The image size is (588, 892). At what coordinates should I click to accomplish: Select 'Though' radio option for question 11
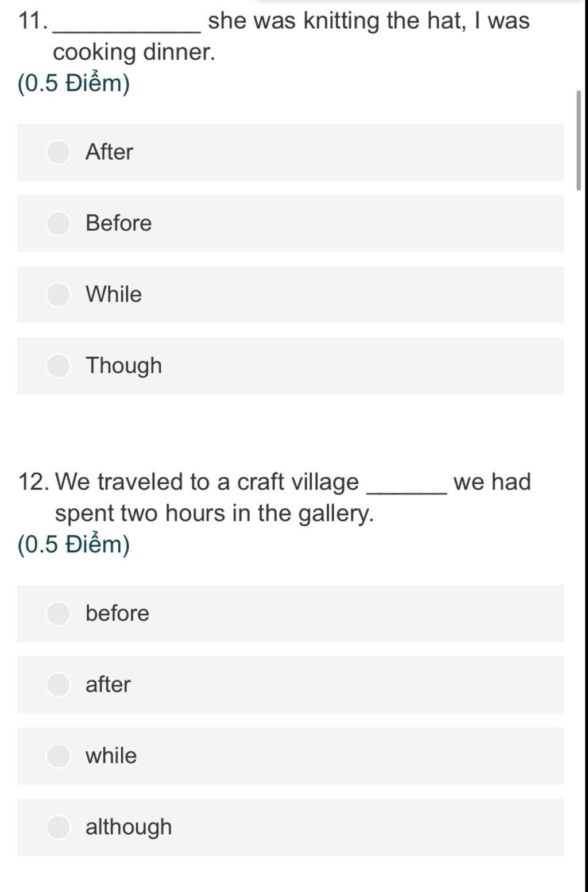coord(58,366)
